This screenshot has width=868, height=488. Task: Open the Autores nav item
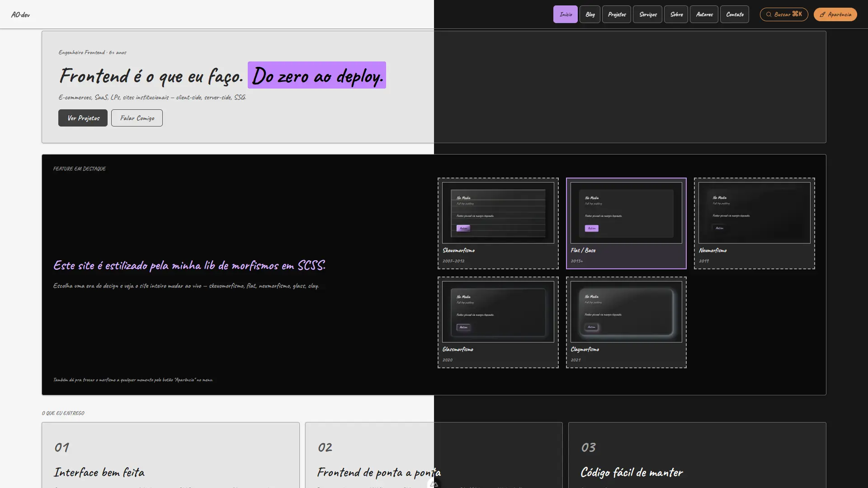(x=704, y=14)
